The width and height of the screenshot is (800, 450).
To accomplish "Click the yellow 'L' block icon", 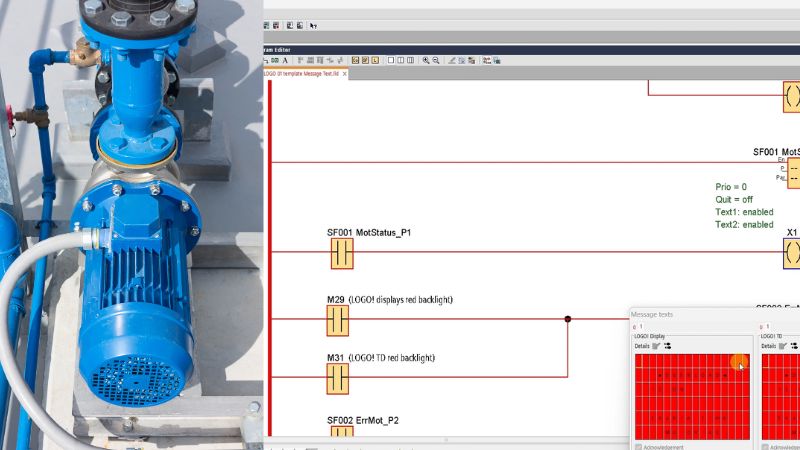I will (375, 60).
